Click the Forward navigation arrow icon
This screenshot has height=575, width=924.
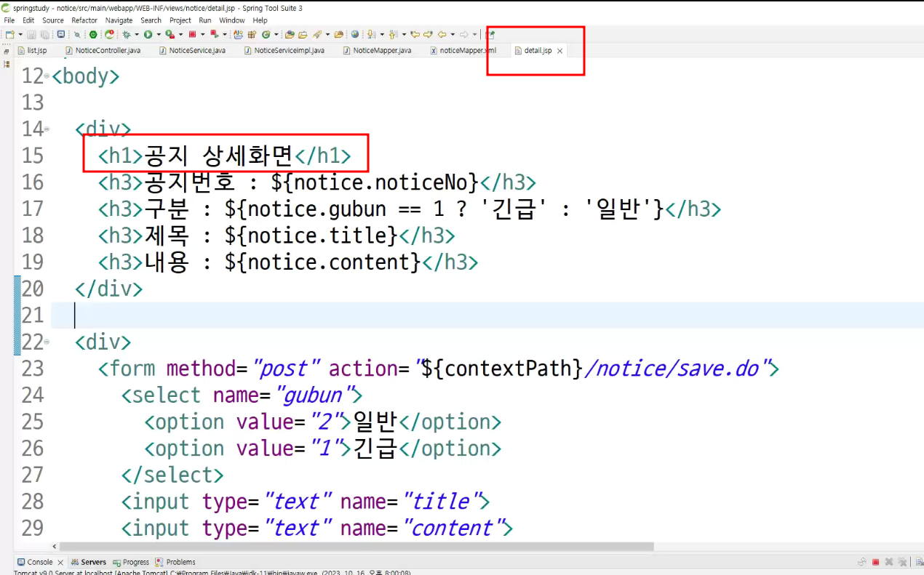(x=464, y=34)
